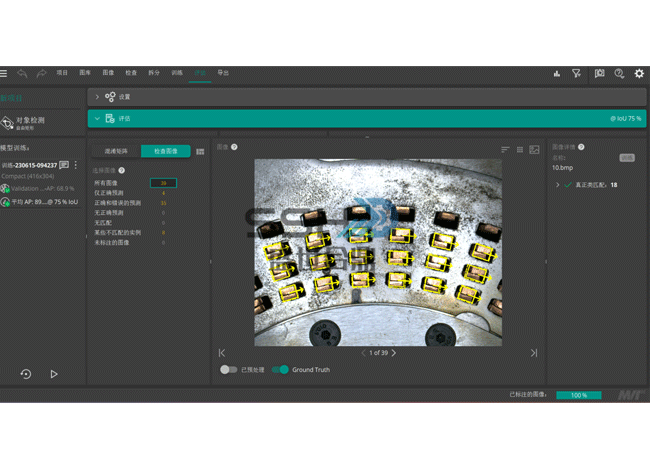This screenshot has height=466, width=650.
Task: Switch to the 训练 tab
Action: pyautogui.click(x=177, y=73)
